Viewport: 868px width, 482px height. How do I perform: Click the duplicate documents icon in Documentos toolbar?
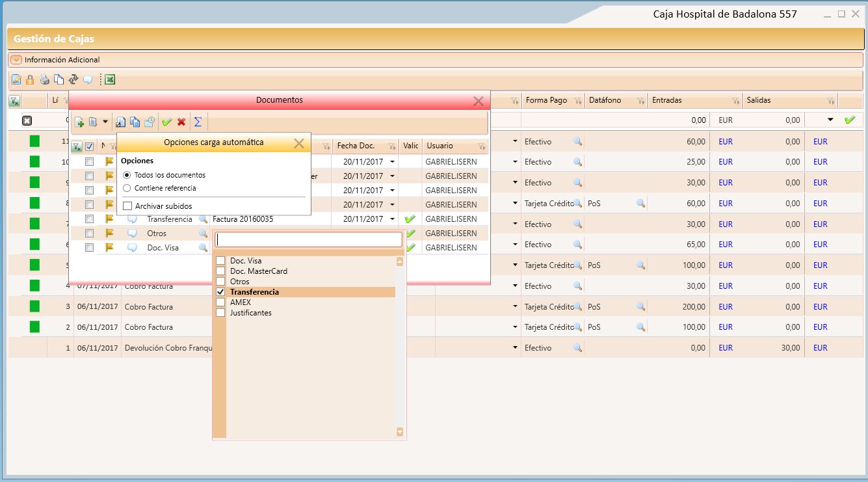pyautogui.click(x=135, y=122)
